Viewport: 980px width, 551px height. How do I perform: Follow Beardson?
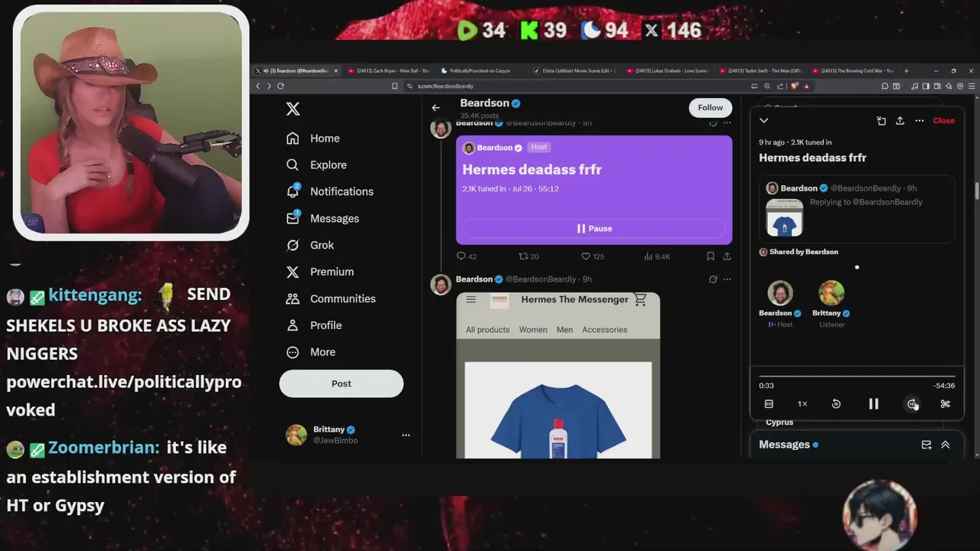[x=710, y=108]
